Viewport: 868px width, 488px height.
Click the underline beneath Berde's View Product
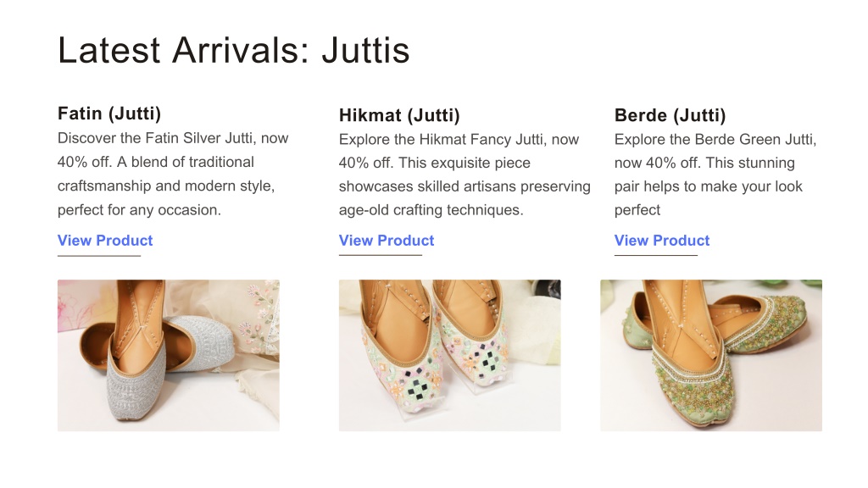[x=656, y=255]
